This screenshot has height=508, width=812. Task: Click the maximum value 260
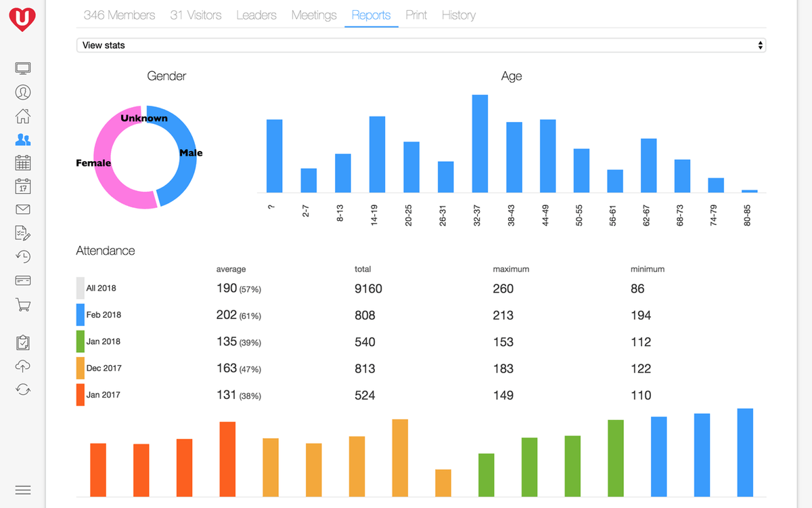pos(503,289)
